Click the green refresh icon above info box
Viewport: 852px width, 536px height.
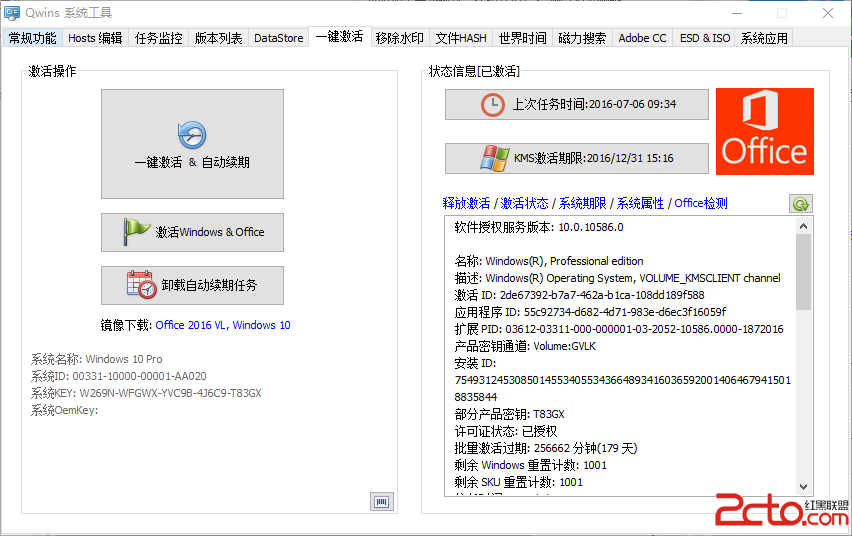[x=800, y=203]
